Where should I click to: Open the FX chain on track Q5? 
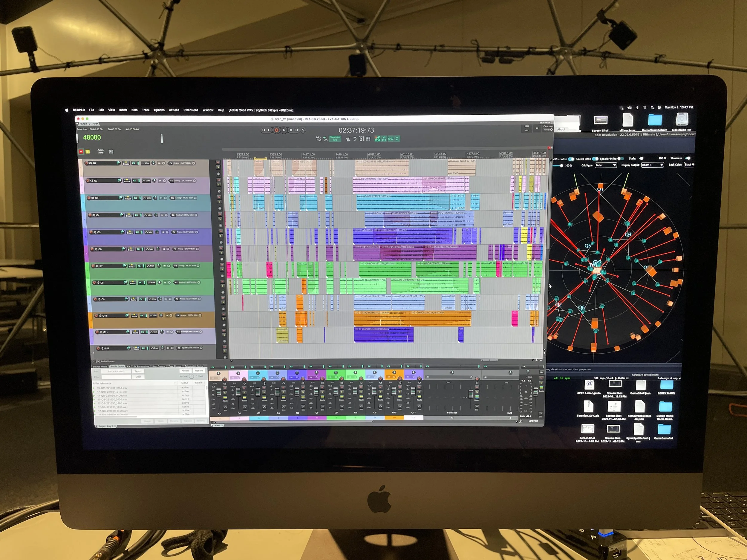click(x=137, y=232)
